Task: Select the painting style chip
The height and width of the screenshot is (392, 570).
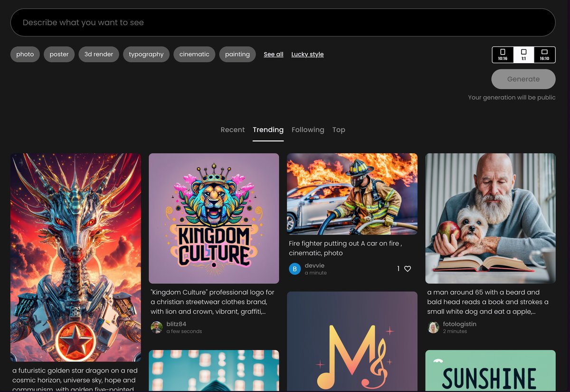Action: coord(237,54)
